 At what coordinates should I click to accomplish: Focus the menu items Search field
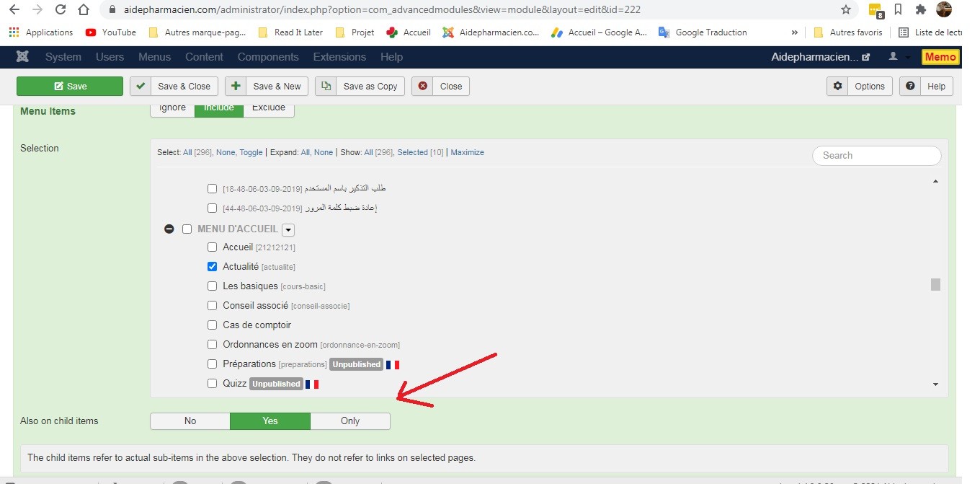[x=876, y=155]
